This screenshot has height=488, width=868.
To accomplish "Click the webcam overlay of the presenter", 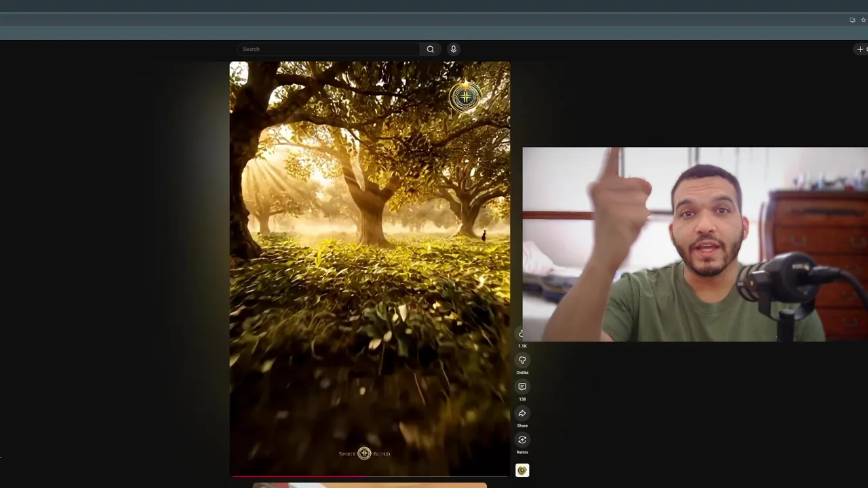I will [x=695, y=244].
